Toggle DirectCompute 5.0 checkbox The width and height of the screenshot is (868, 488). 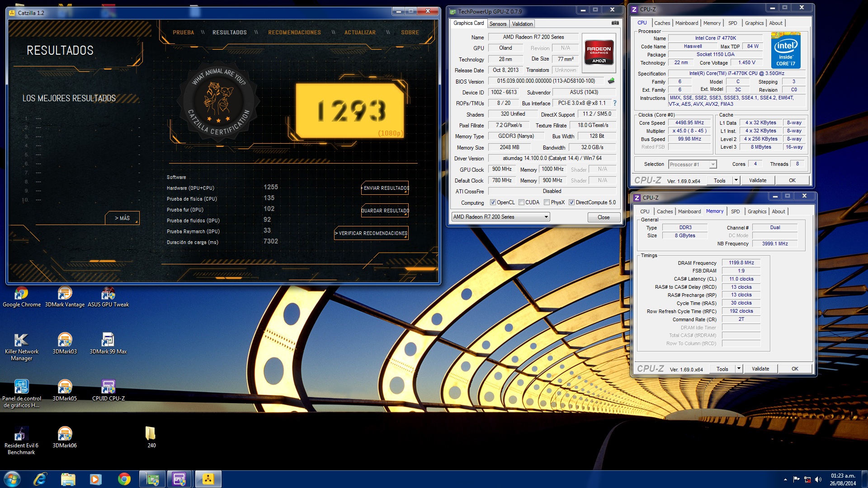coord(571,202)
